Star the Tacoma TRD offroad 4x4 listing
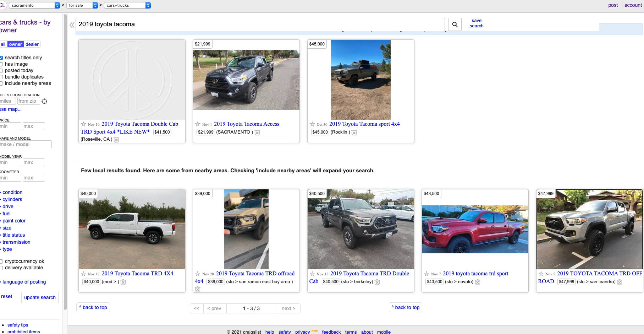Viewport: 644px width, 334px height. click(x=198, y=274)
